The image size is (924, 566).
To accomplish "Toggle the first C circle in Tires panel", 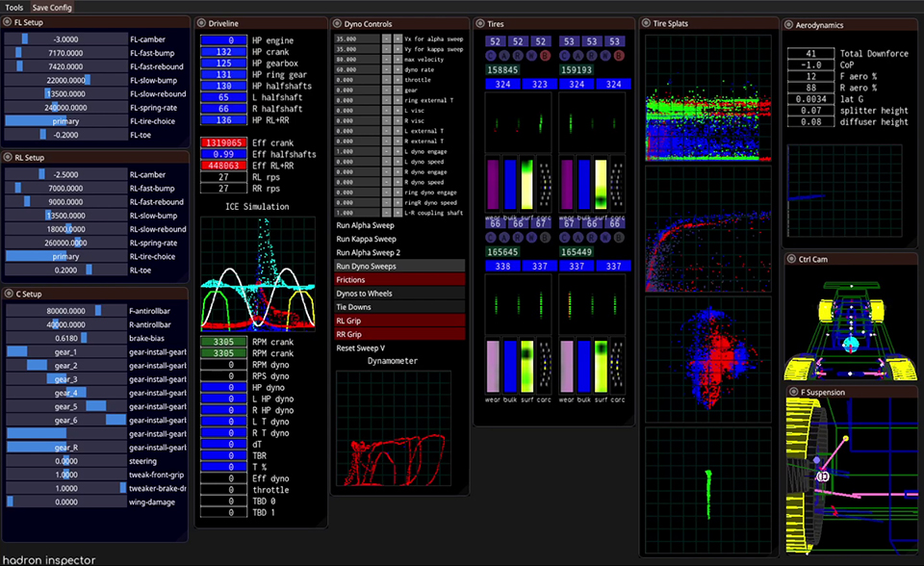I will (x=491, y=56).
